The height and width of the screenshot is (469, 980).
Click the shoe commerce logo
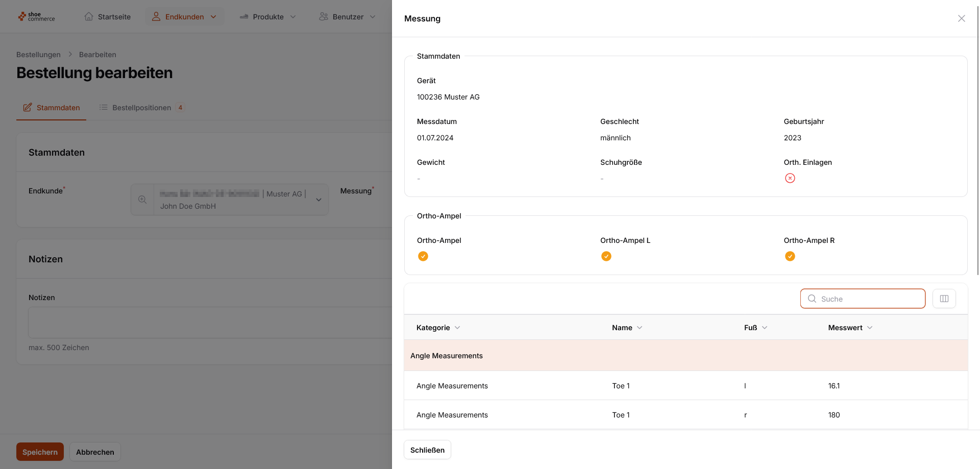(36, 17)
